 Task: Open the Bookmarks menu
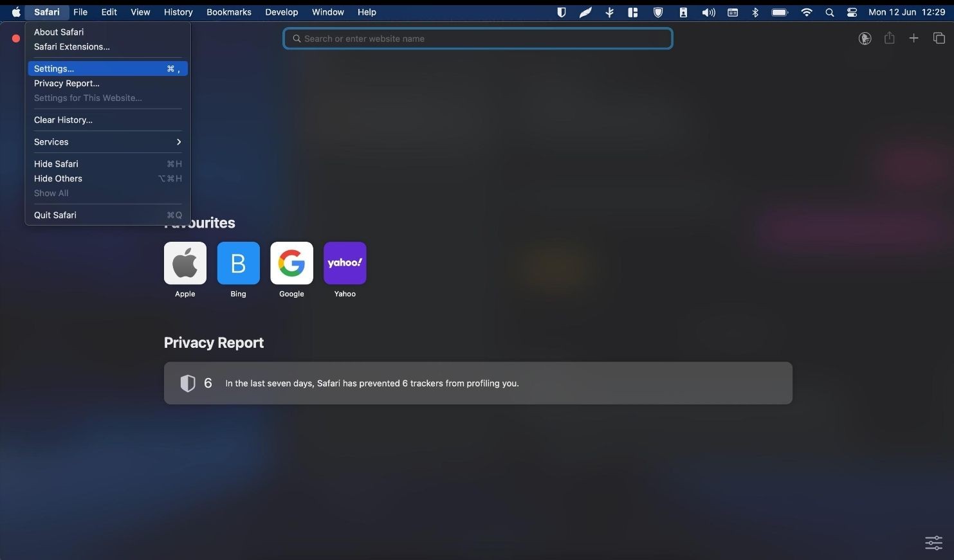[x=229, y=12]
